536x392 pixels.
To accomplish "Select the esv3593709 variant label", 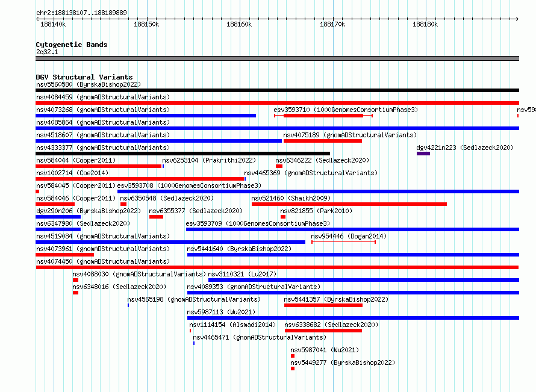I will coord(258,223).
